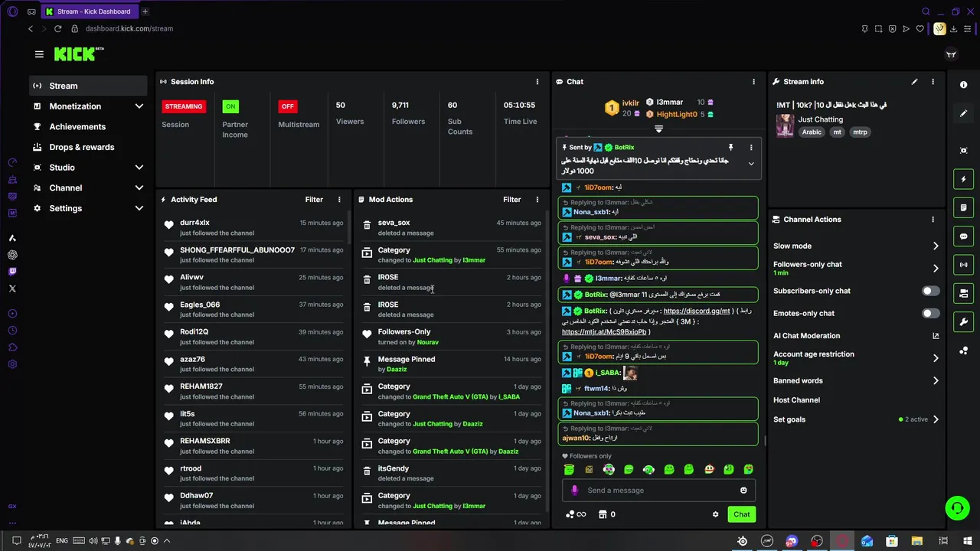
Task: Open Session Info three-dot menu
Action: tap(537, 82)
